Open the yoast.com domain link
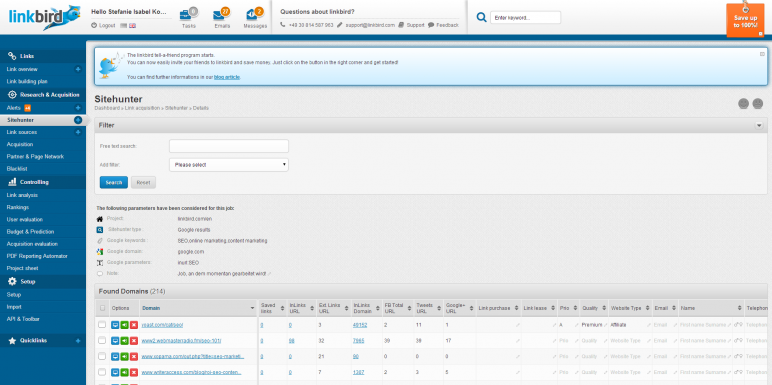The height and width of the screenshot is (385, 772). point(162,325)
